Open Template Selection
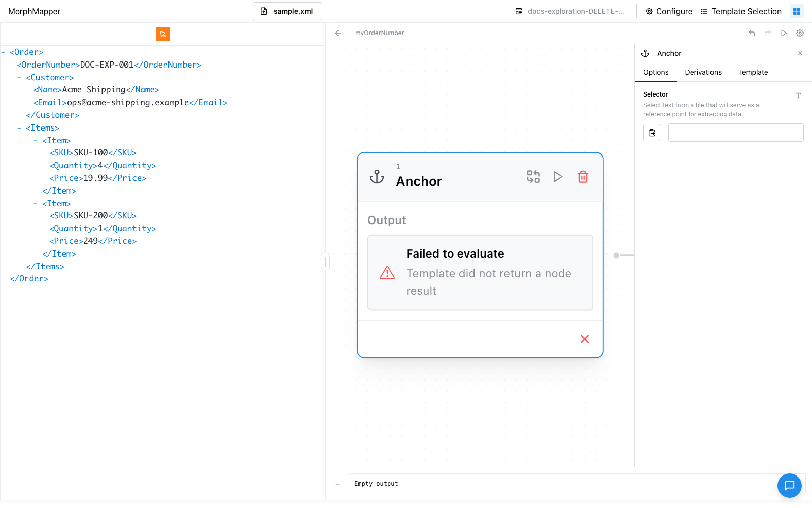 tap(741, 11)
